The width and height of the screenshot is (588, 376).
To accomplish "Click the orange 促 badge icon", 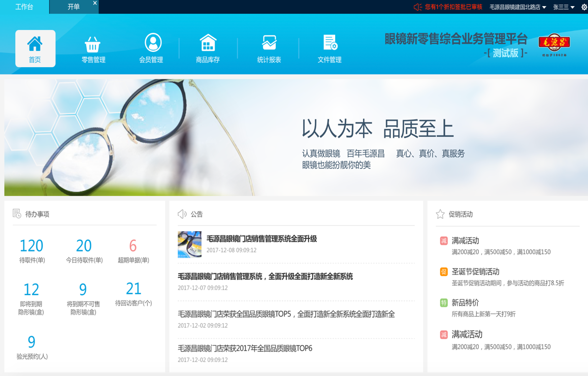I will [x=444, y=272].
